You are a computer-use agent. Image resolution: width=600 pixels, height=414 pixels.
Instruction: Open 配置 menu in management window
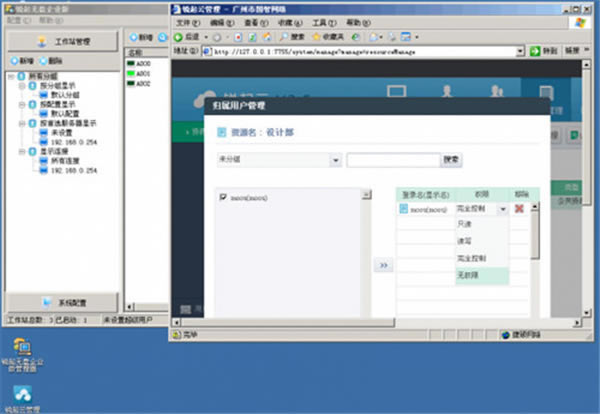pyautogui.click(x=18, y=20)
